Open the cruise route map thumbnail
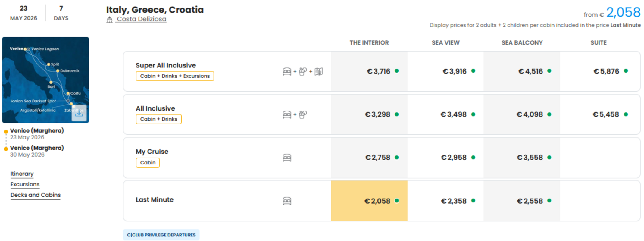The height and width of the screenshot is (241, 644). point(45,80)
